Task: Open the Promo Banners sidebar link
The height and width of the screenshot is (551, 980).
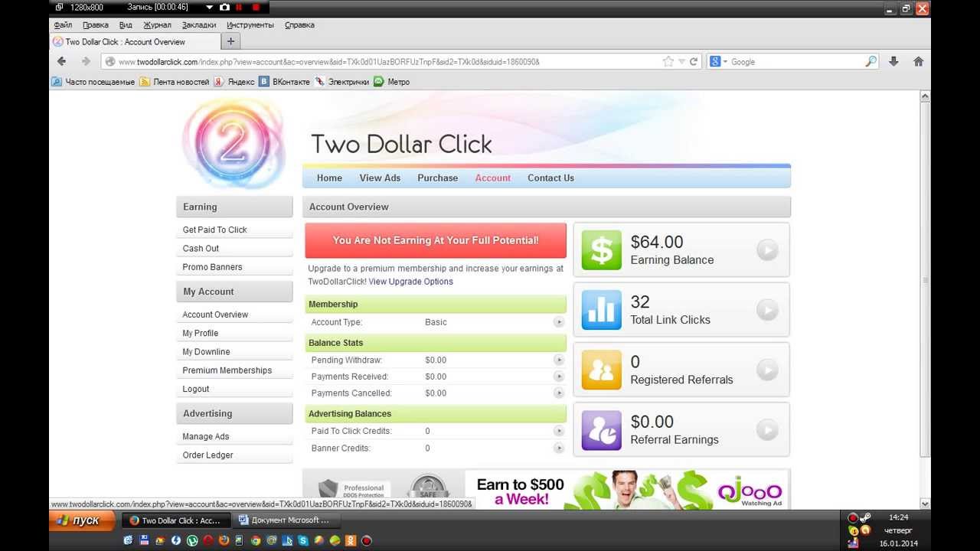Action: 212,267
